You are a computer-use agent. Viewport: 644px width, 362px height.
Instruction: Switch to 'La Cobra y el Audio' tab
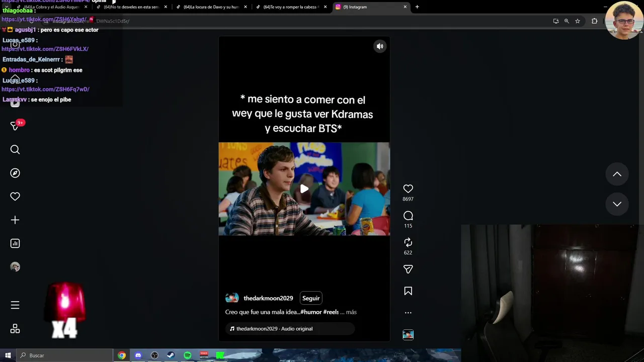[52, 7]
